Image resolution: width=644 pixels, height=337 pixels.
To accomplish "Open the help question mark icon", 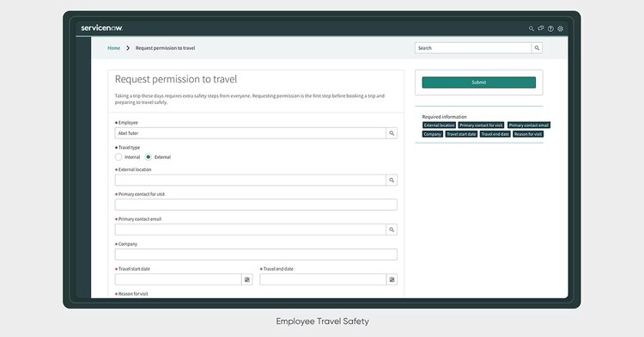I will pyautogui.click(x=550, y=28).
